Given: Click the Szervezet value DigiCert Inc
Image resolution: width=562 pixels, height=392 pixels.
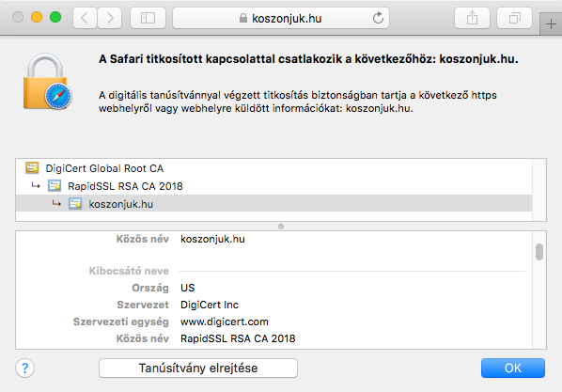Looking at the screenshot, I should pyautogui.click(x=210, y=305).
